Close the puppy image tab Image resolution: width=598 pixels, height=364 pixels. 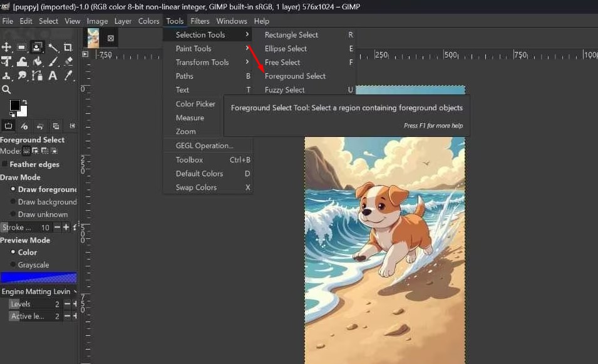tap(111, 38)
